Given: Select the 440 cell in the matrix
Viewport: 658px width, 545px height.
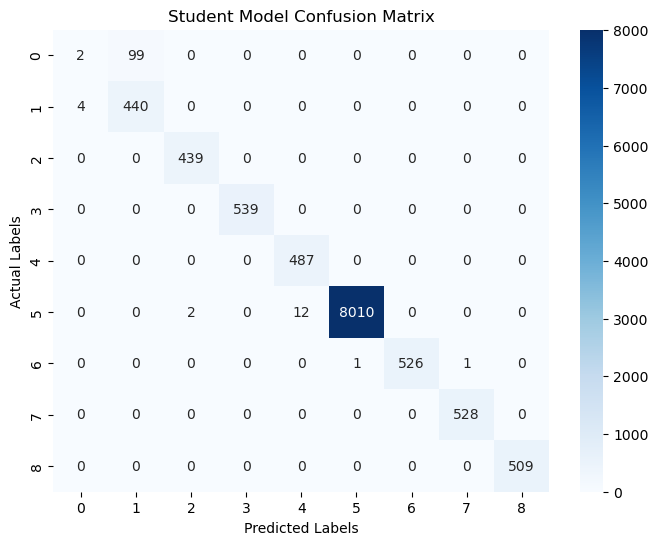Looking at the screenshot, I should pos(136,105).
